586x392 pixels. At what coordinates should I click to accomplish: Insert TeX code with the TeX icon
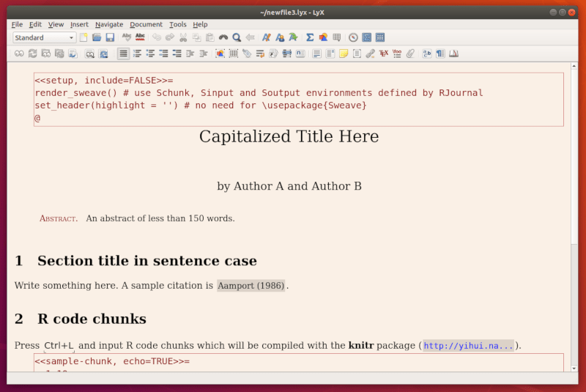click(x=383, y=53)
